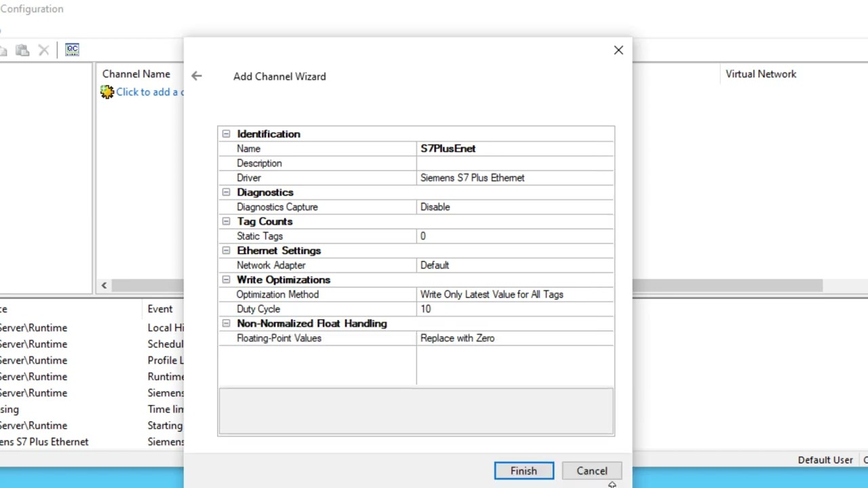The width and height of the screenshot is (868, 488).
Task: Open the Diagnostics Capture Disable value dropdown
Action: tap(515, 207)
